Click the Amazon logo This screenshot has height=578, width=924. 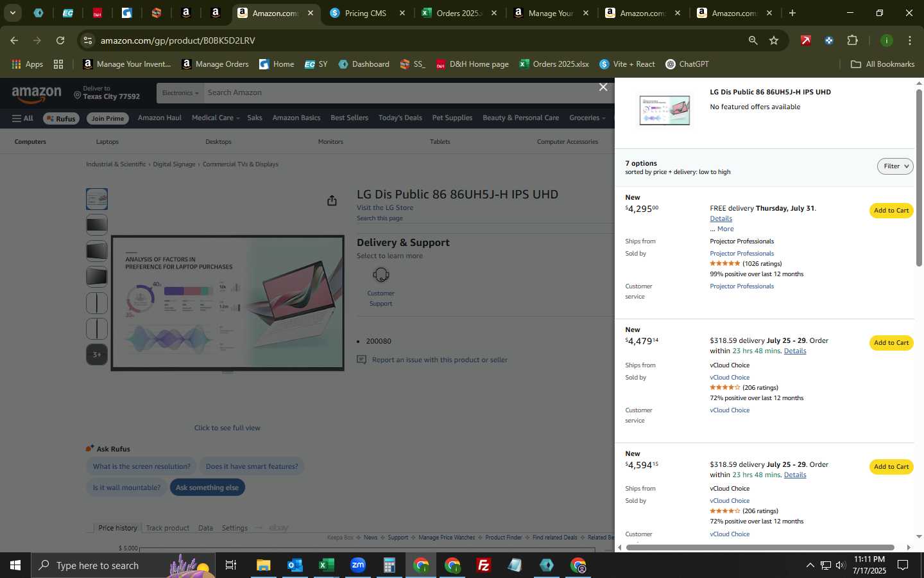click(37, 94)
